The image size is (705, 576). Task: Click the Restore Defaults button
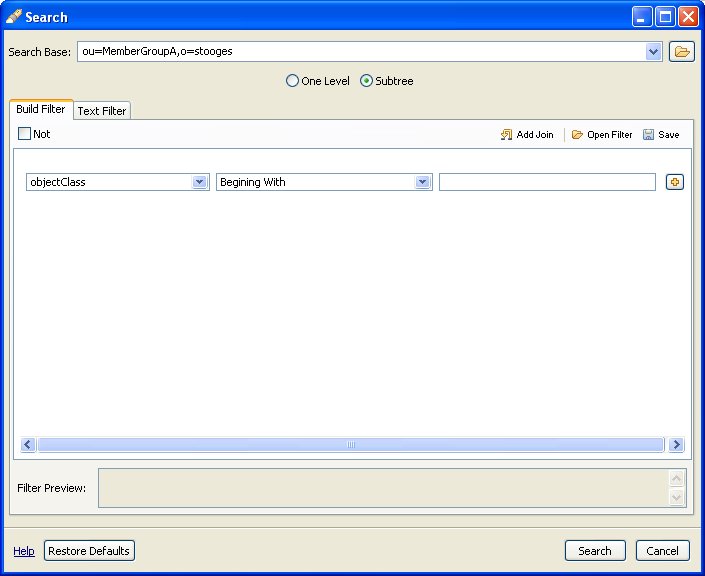89,551
